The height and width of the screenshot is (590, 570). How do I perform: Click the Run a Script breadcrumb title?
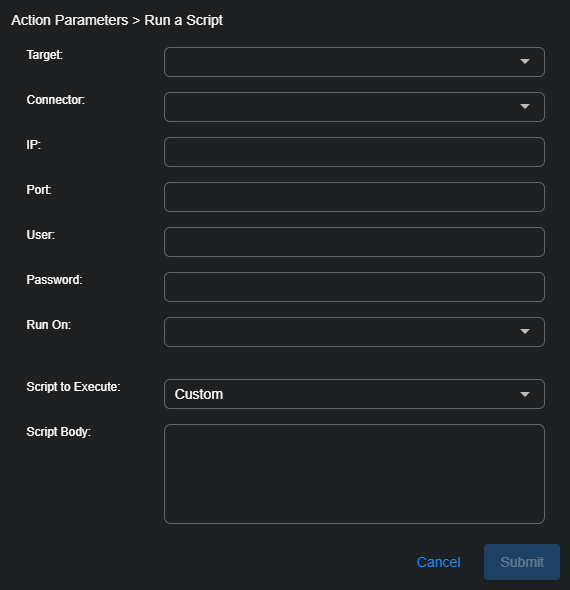tap(184, 20)
